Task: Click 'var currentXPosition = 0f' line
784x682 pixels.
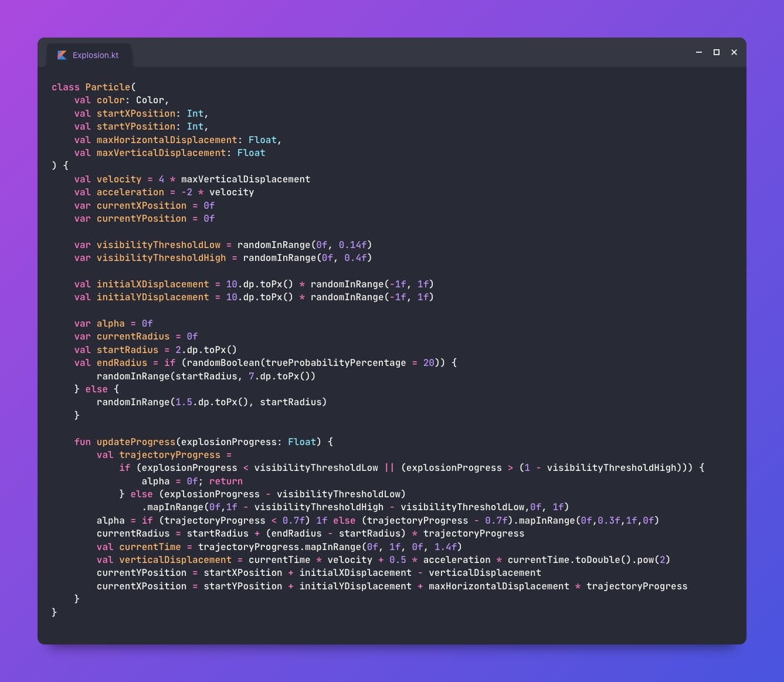Action: 144,205
